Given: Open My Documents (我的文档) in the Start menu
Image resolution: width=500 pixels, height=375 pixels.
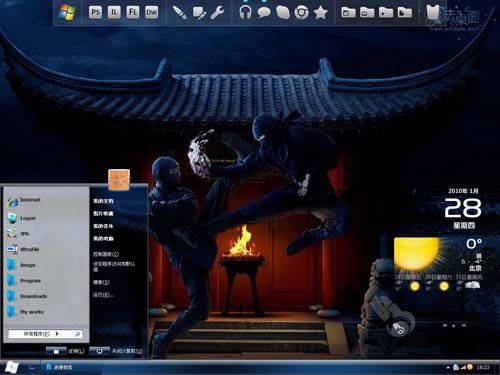Looking at the screenshot, I should click(x=103, y=201).
